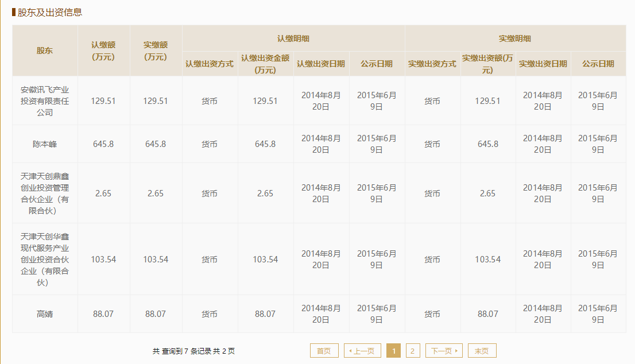The height and width of the screenshot is (364, 635).
Task: Click the 股东 column header
Action: click(x=45, y=51)
